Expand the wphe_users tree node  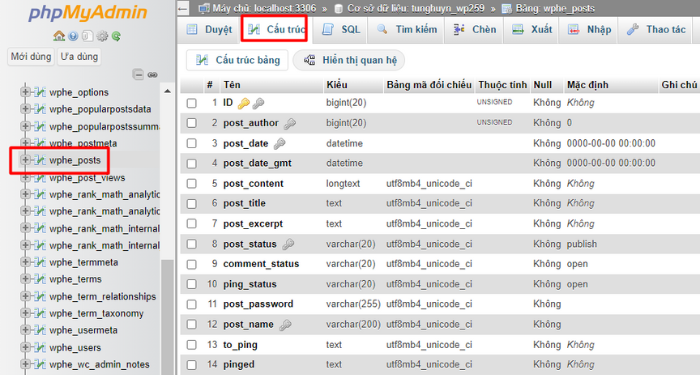point(25,347)
